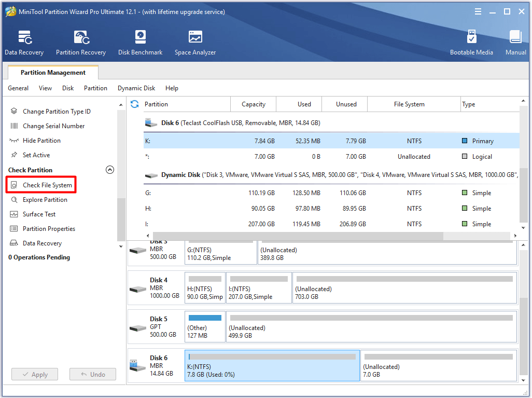Select G:(NTFS) 110.2 GB block on Disk 3
532x398 pixels.
tap(221, 252)
